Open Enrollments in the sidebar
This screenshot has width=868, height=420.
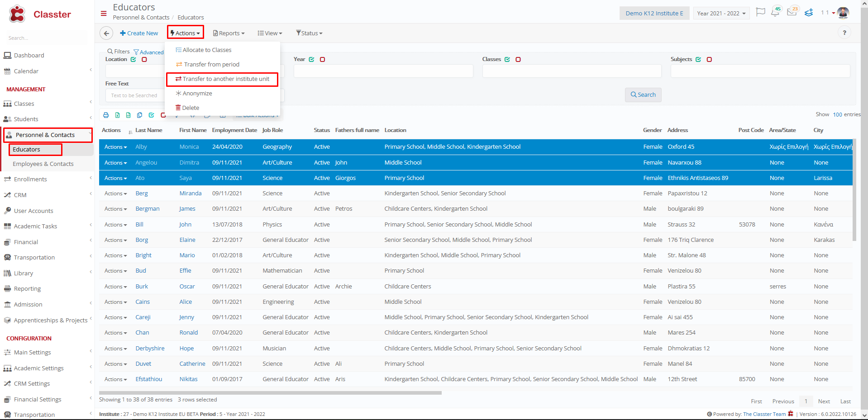tap(30, 179)
